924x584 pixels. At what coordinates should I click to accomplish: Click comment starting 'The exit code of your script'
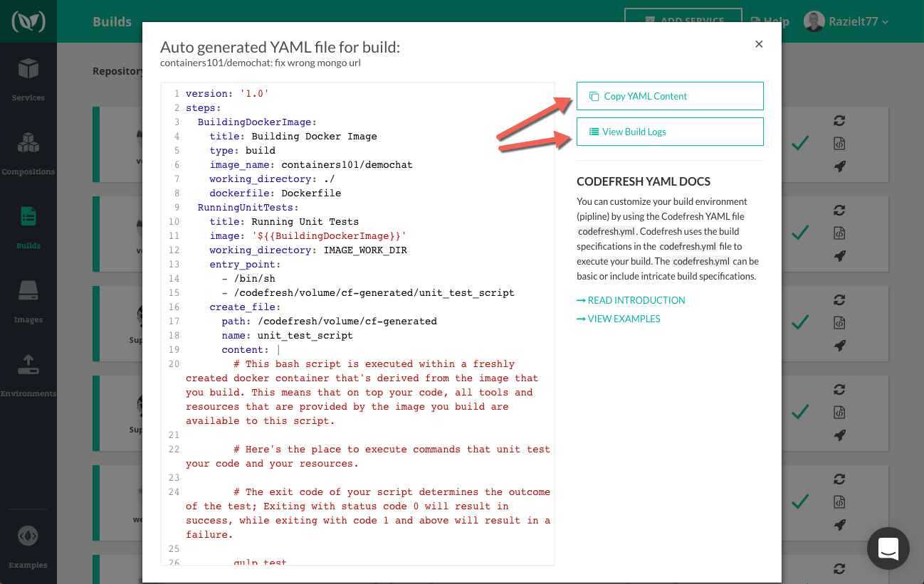coord(368,513)
